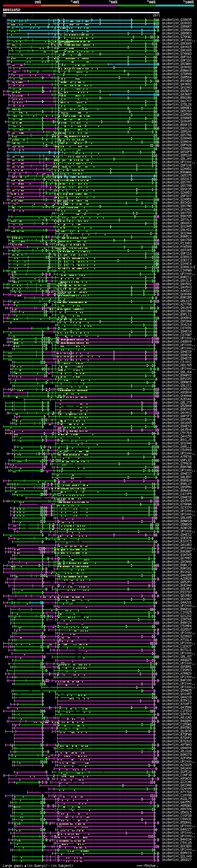Click the purple ~60% identity legend bar

click(x=98, y=6)
